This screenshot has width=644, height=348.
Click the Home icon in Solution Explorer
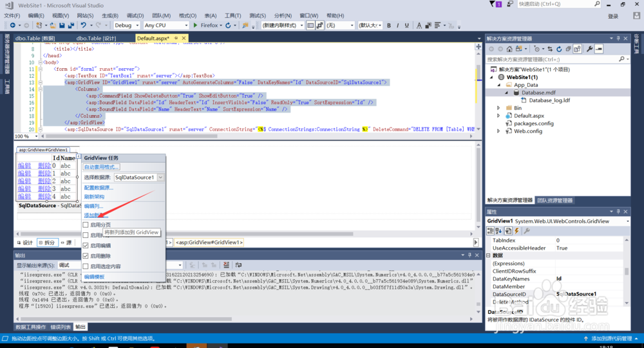pyautogui.click(x=509, y=49)
